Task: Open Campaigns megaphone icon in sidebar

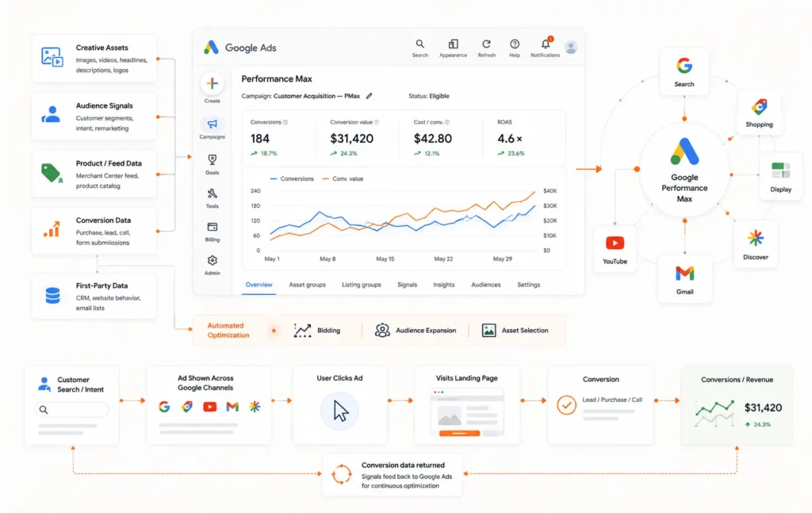Action: (x=212, y=124)
